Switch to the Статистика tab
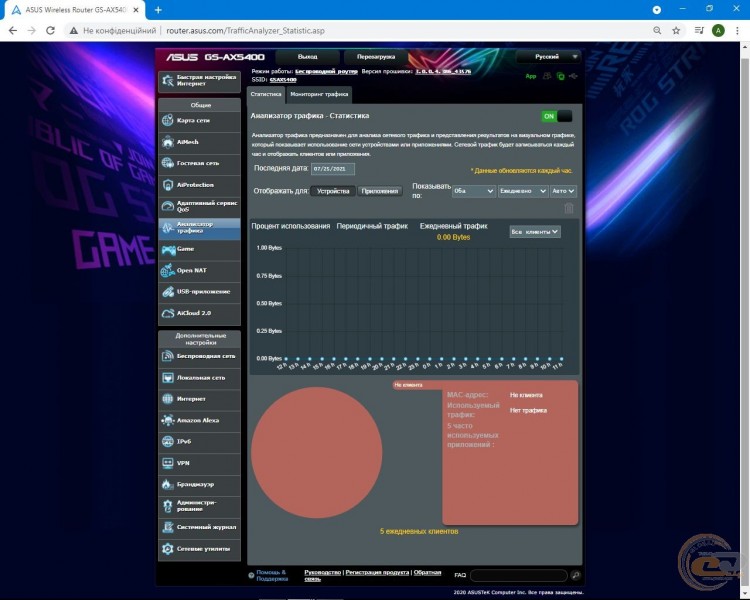750x600 pixels. (x=266, y=94)
